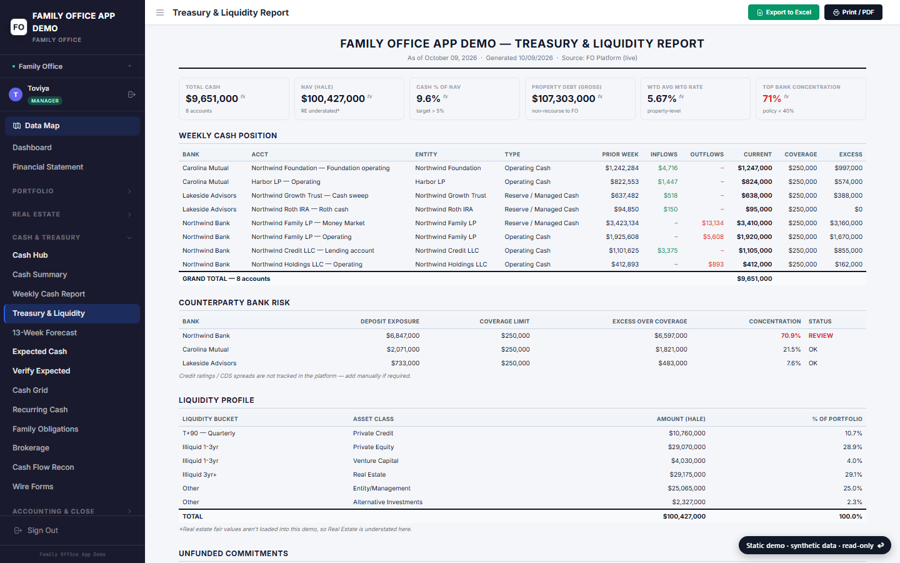Click the Top Bank Concentration card

coord(810,99)
